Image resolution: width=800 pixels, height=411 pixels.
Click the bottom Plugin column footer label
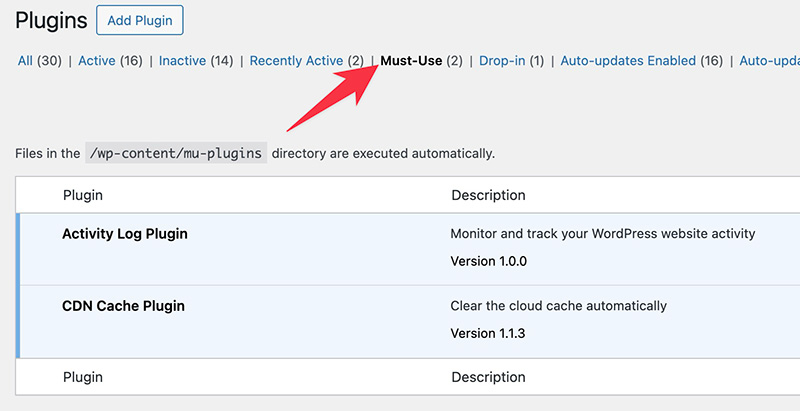tap(83, 377)
